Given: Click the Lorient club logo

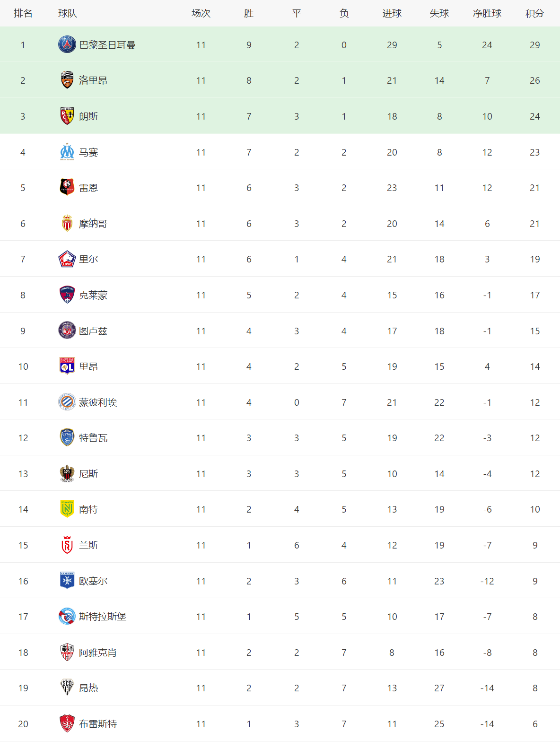Looking at the screenshot, I should (x=67, y=80).
